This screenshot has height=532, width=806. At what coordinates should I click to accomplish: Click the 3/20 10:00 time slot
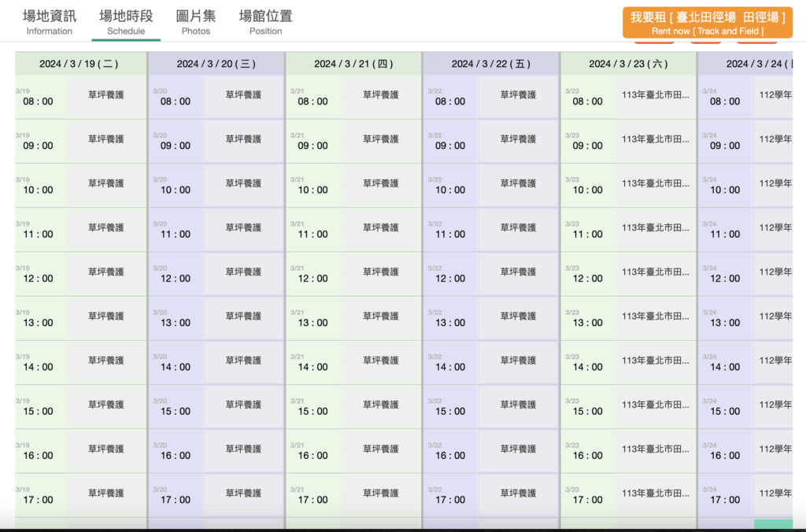tap(176, 186)
